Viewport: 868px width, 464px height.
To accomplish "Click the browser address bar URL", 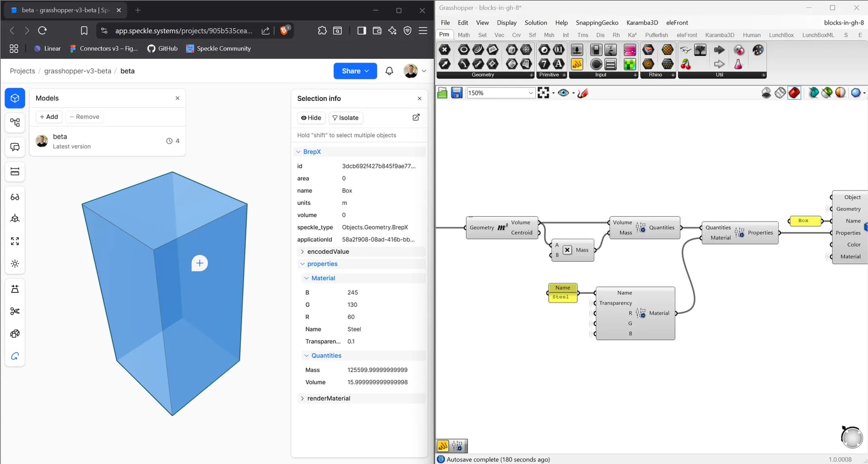I will click(184, 31).
